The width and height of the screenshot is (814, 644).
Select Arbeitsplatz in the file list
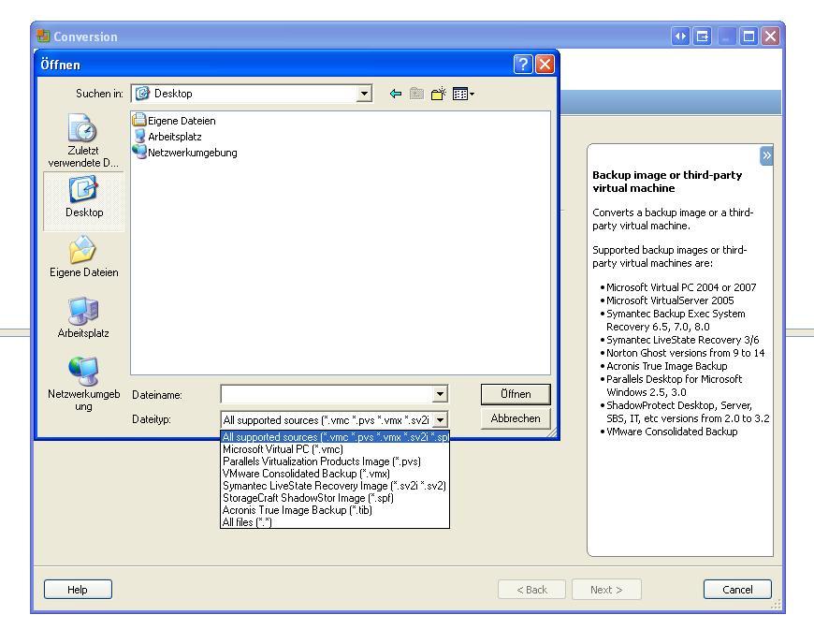click(167, 137)
